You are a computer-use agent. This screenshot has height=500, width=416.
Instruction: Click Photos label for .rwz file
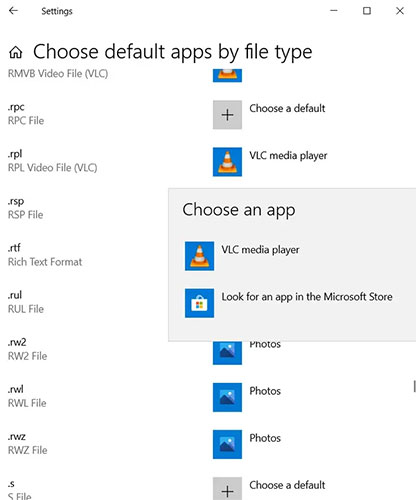pyautogui.click(x=265, y=438)
